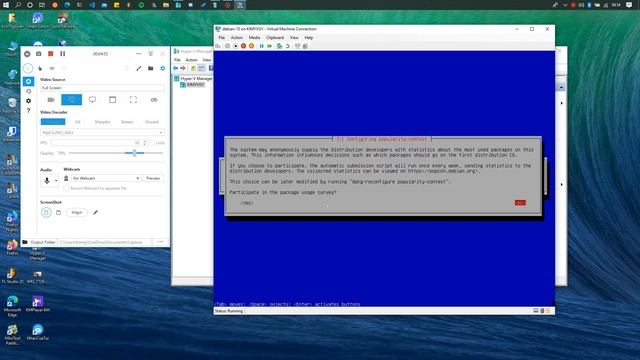
Task: Select the no-video source icon
Action: (x=154, y=100)
